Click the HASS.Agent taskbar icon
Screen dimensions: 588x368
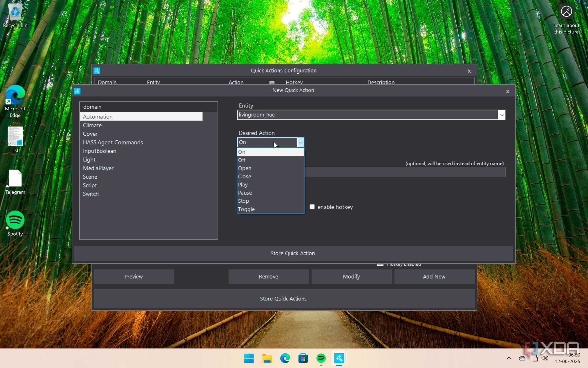click(339, 358)
